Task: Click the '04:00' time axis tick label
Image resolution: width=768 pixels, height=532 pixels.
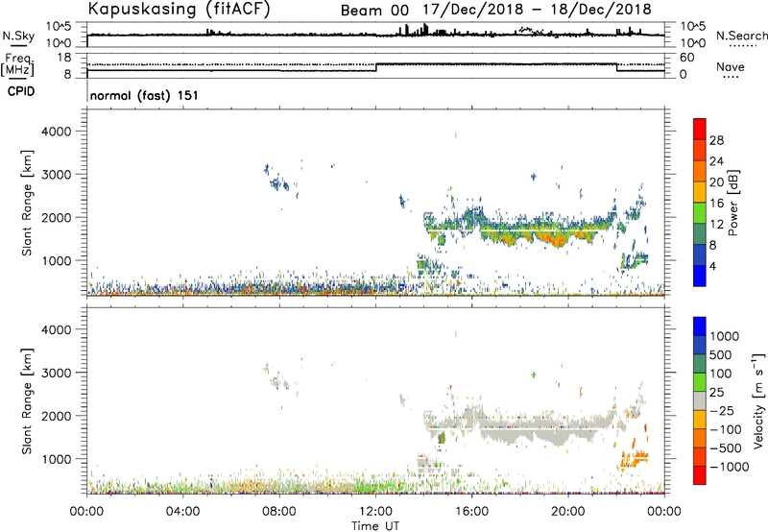Action: [x=183, y=512]
